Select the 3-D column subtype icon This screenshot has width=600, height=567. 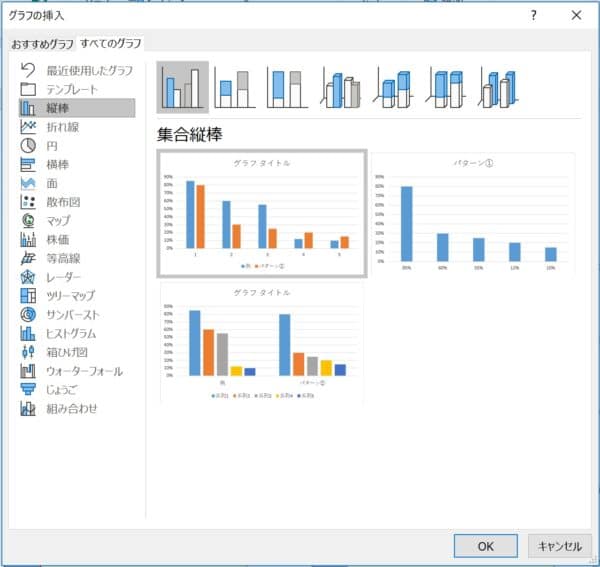[498, 88]
